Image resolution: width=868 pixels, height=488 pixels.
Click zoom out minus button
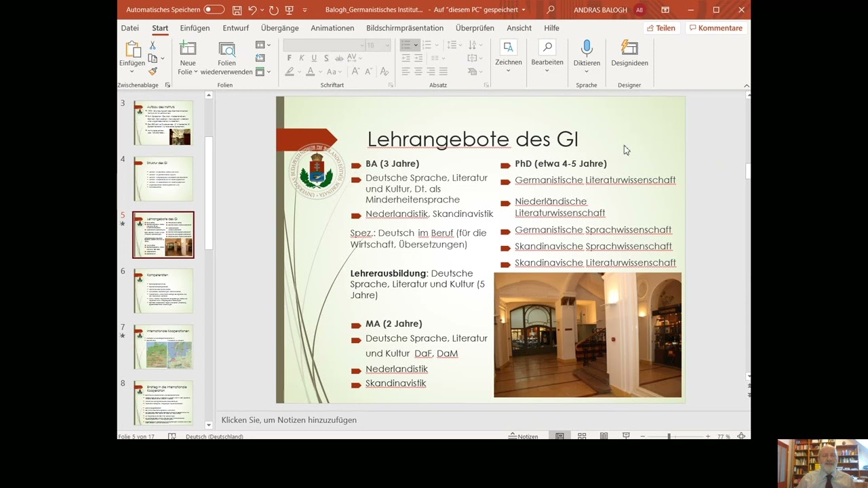click(642, 436)
